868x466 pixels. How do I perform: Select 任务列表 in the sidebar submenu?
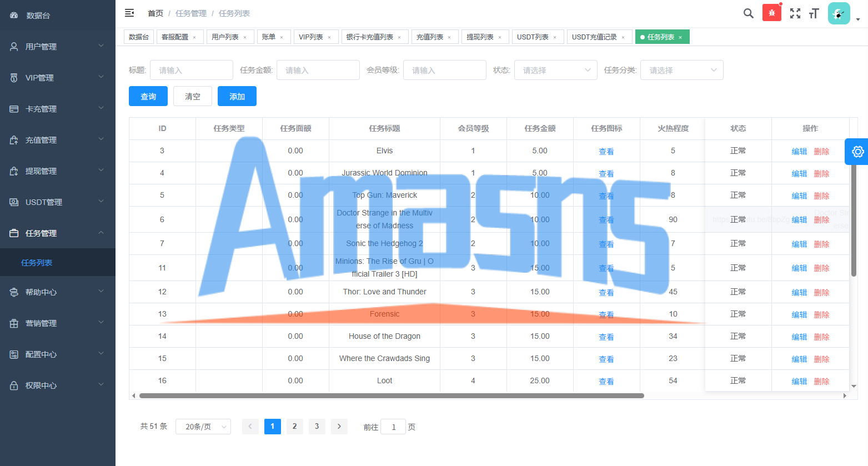pos(58,263)
